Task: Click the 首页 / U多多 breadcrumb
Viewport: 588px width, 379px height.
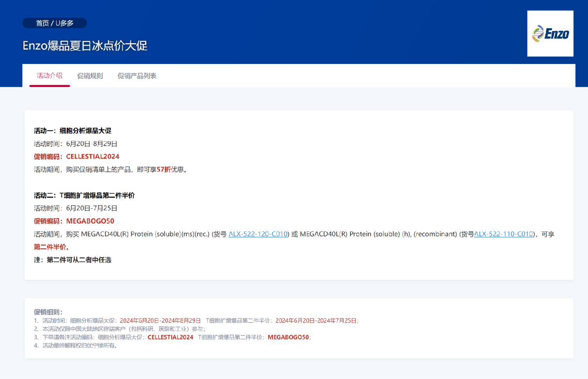Action: coord(55,23)
